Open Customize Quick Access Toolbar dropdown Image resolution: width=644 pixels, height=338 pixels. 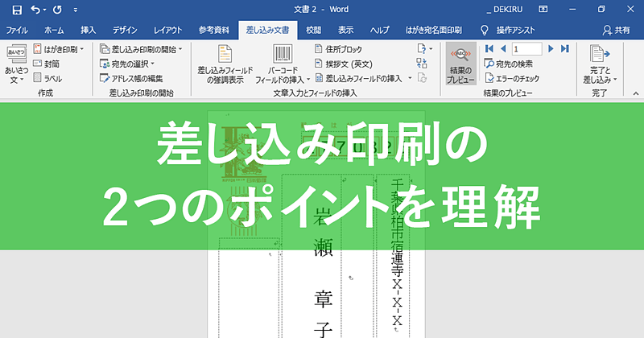76,10
